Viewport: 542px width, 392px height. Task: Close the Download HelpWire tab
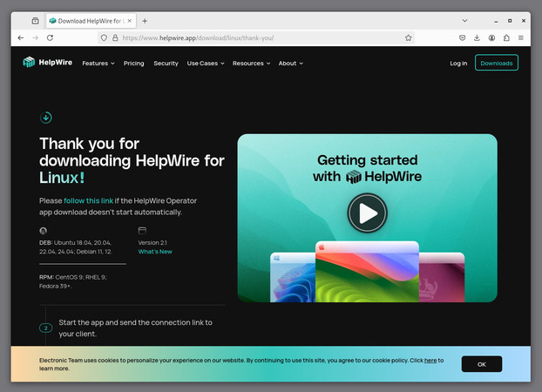(x=129, y=21)
